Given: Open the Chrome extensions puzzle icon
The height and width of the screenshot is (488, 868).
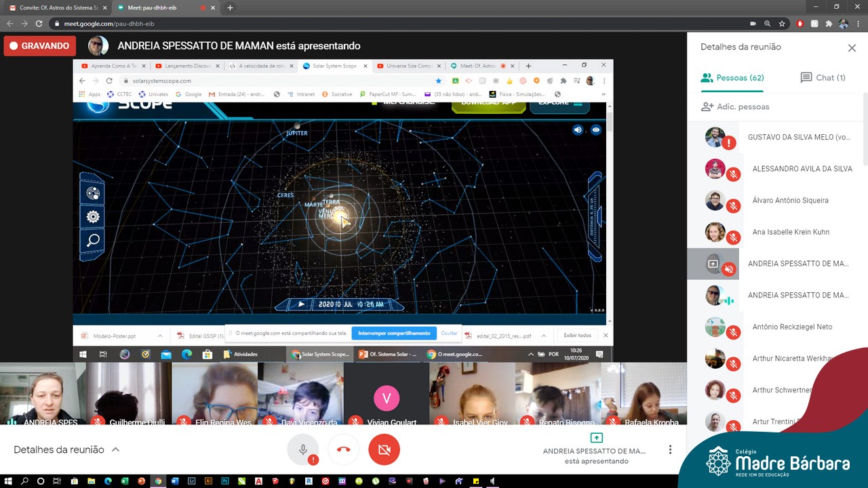Looking at the screenshot, I should pyautogui.click(x=829, y=24).
